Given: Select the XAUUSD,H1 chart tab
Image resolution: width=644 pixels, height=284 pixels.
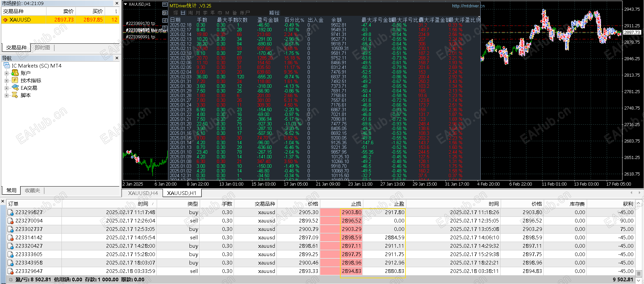Looking at the screenshot, I should tap(182, 193).
